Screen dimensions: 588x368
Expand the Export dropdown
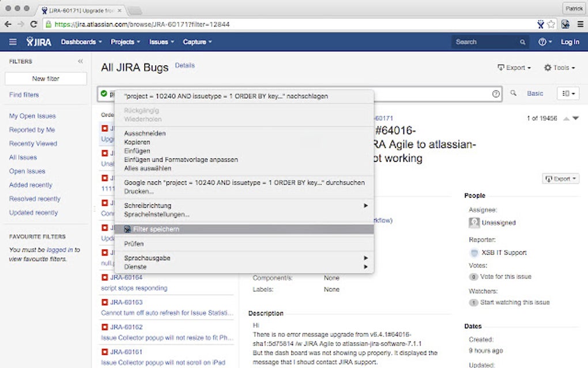pos(560,178)
